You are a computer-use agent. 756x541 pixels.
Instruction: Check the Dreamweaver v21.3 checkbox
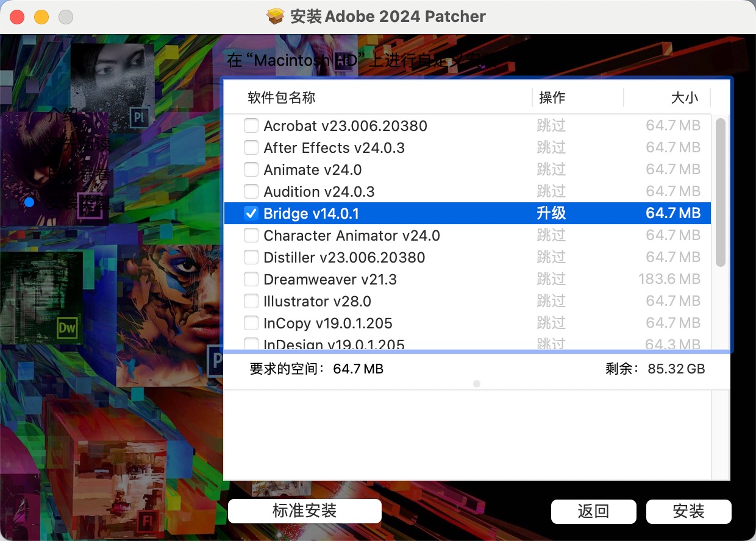pyautogui.click(x=251, y=280)
